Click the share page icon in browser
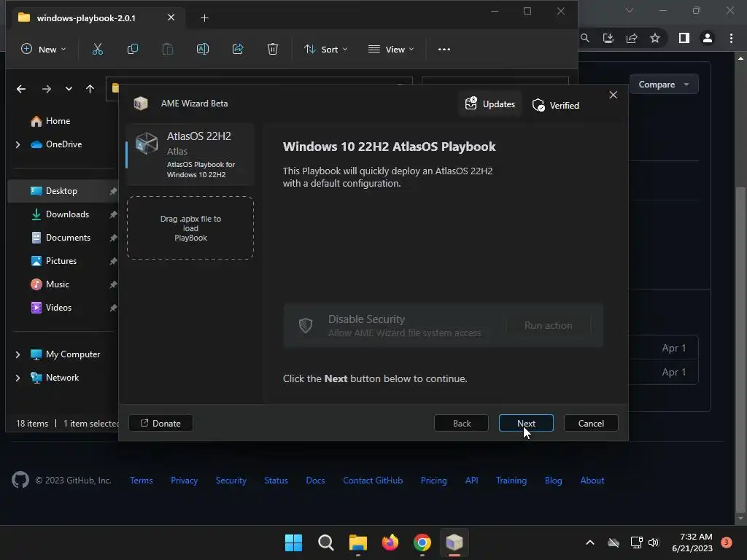This screenshot has height=560, width=747. (x=632, y=38)
